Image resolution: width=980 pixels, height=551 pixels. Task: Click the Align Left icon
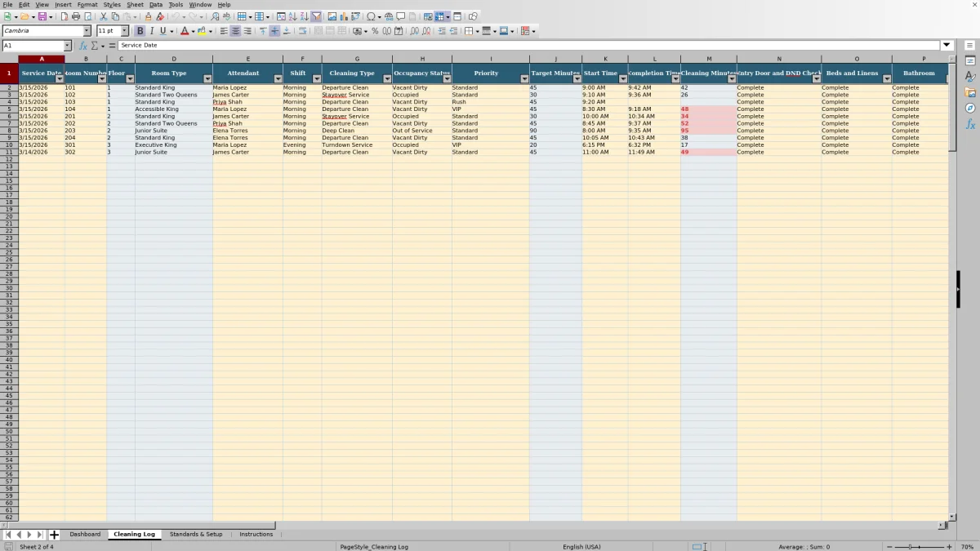pos(224,31)
